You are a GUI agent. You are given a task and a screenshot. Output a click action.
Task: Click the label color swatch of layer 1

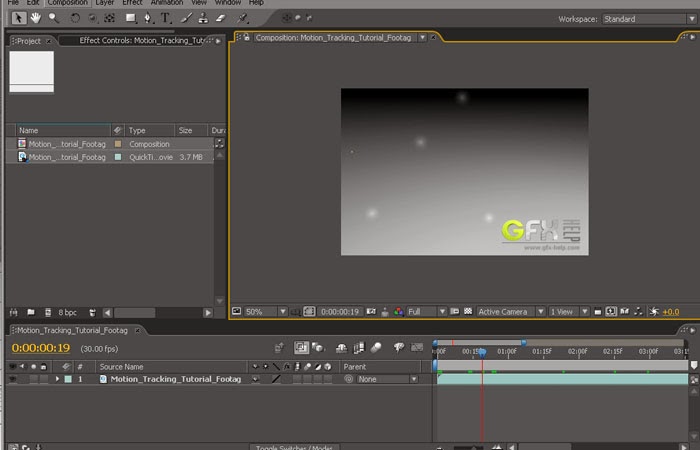(x=68, y=379)
